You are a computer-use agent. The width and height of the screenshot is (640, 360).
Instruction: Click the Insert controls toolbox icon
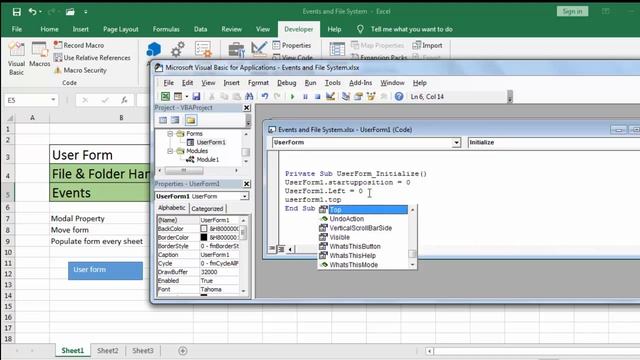tap(236, 49)
